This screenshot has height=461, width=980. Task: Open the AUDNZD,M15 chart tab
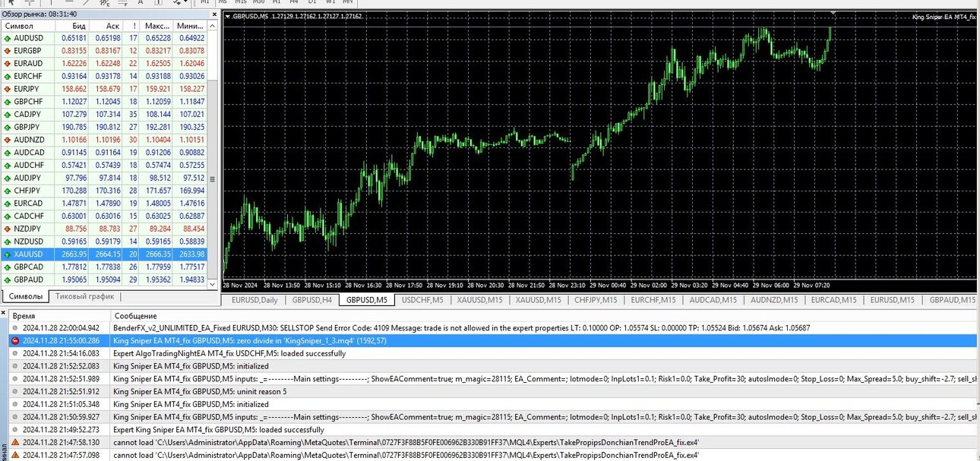pos(774,300)
